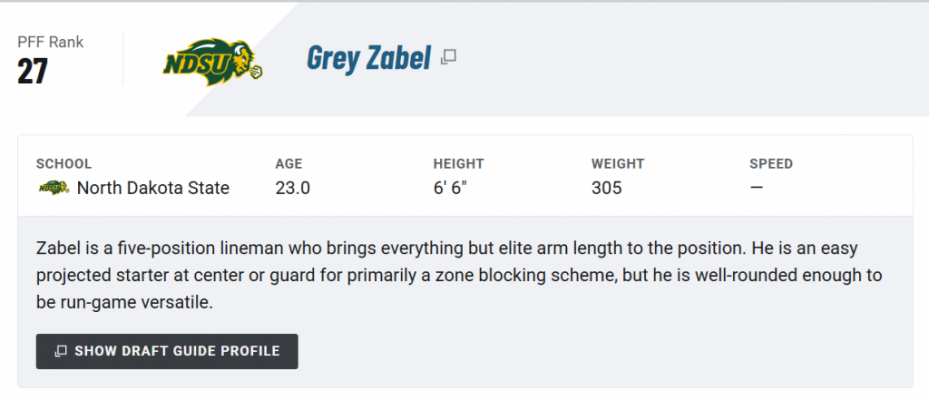Select the age value 23.0

293,188
